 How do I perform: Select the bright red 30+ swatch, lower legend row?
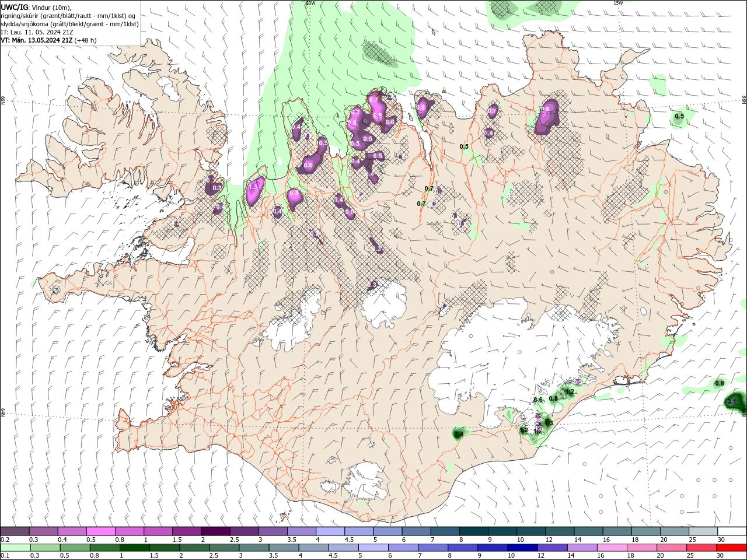coord(731,548)
